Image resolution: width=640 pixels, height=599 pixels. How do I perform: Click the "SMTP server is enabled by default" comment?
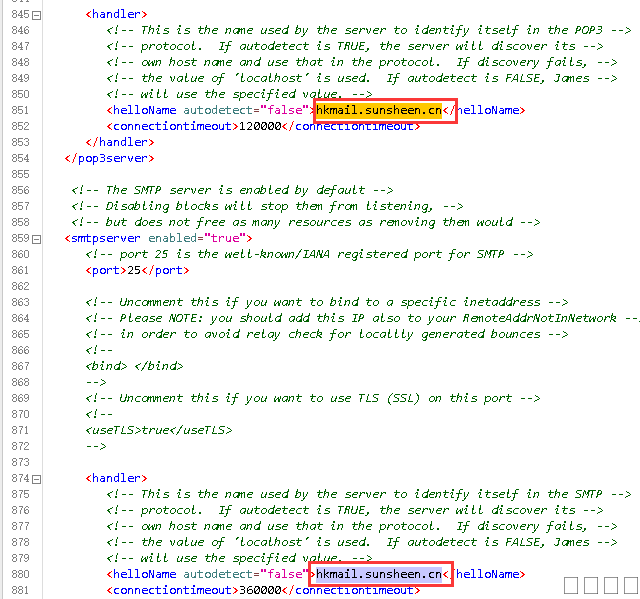click(232, 191)
